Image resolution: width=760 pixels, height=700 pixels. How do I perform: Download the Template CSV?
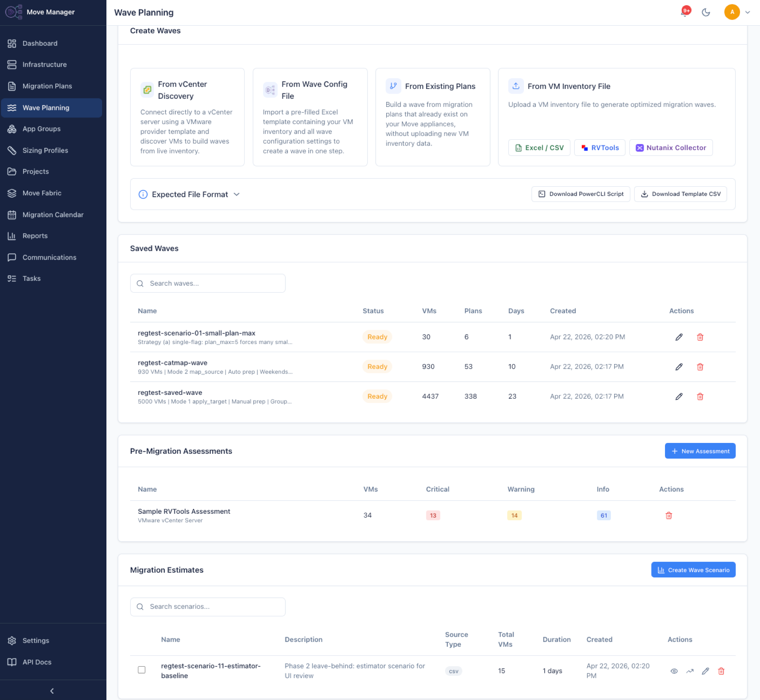coord(680,194)
